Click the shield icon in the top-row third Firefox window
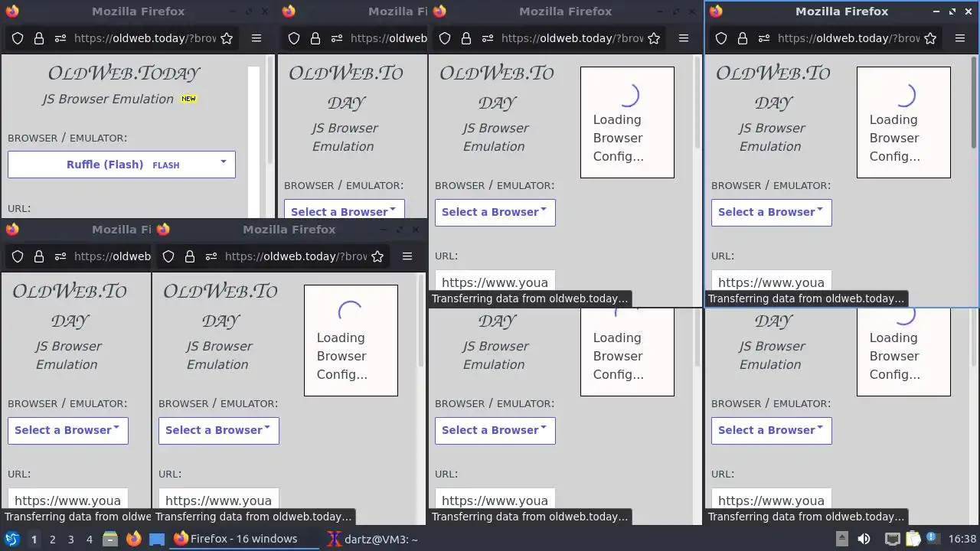Viewport: 980px width, 551px height. pos(445,38)
